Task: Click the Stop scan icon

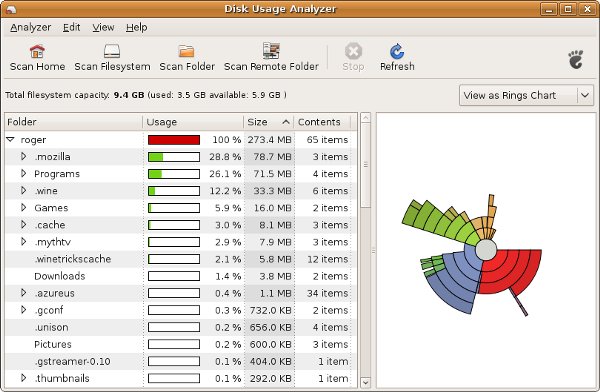Action: coord(353,51)
